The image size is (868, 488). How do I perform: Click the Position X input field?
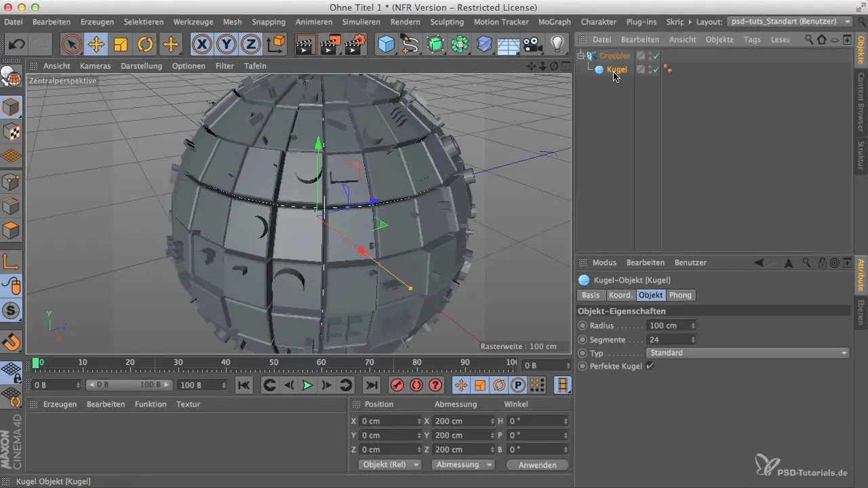point(392,422)
